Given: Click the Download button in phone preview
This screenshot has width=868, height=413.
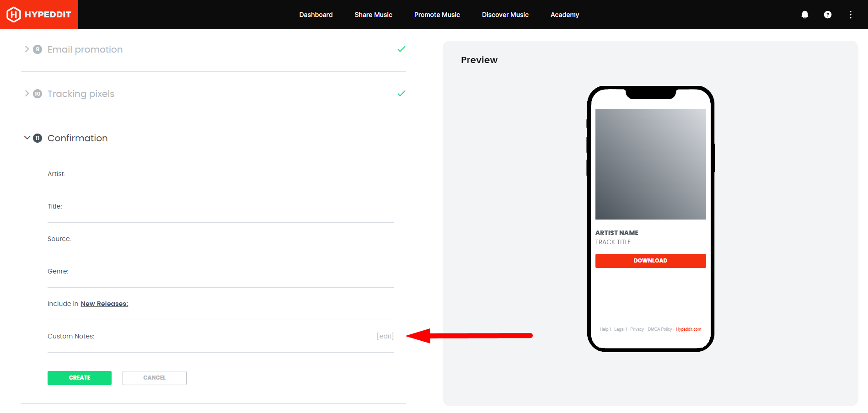Looking at the screenshot, I should click(x=650, y=261).
